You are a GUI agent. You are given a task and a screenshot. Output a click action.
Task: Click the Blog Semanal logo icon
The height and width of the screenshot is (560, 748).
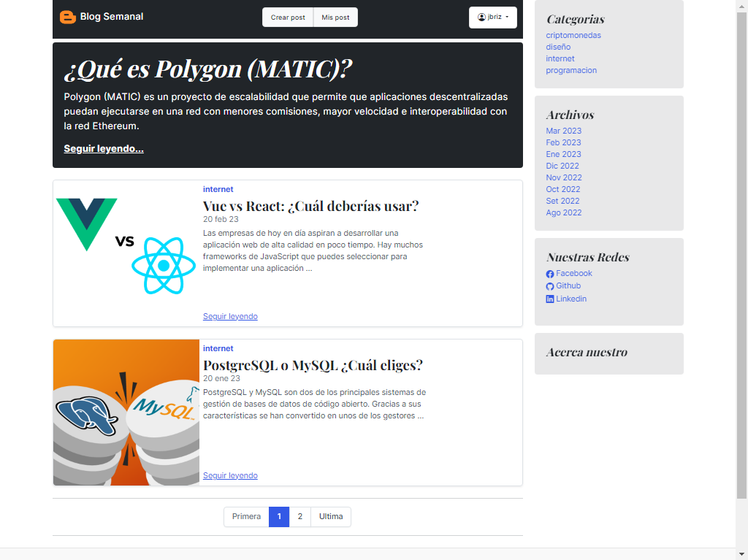pos(67,16)
